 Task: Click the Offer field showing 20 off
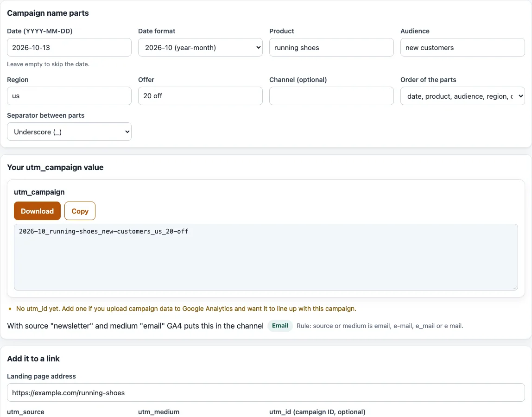pyautogui.click(x=200, y=96)
